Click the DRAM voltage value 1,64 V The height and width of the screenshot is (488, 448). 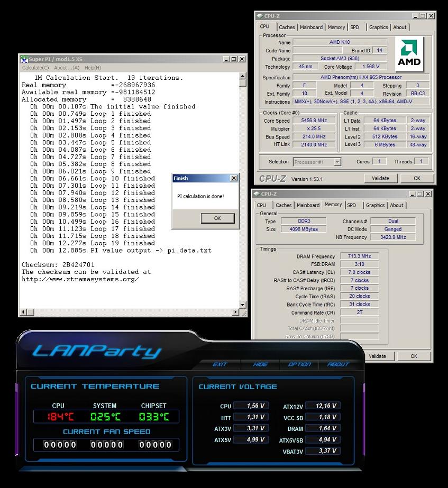323,428
